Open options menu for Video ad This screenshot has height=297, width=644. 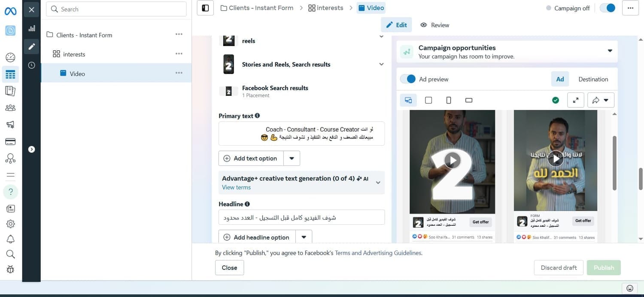[x=179, y=73]
